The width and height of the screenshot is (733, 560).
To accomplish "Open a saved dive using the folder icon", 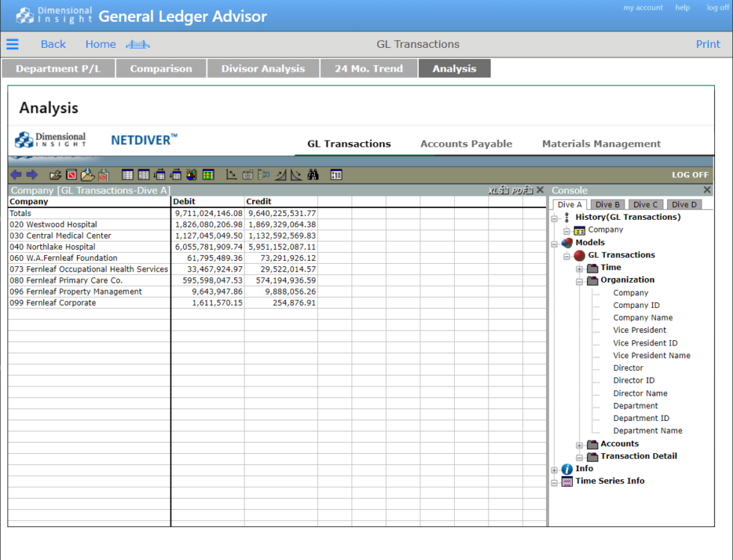I will pyautogui.click(x=55, y=174).
